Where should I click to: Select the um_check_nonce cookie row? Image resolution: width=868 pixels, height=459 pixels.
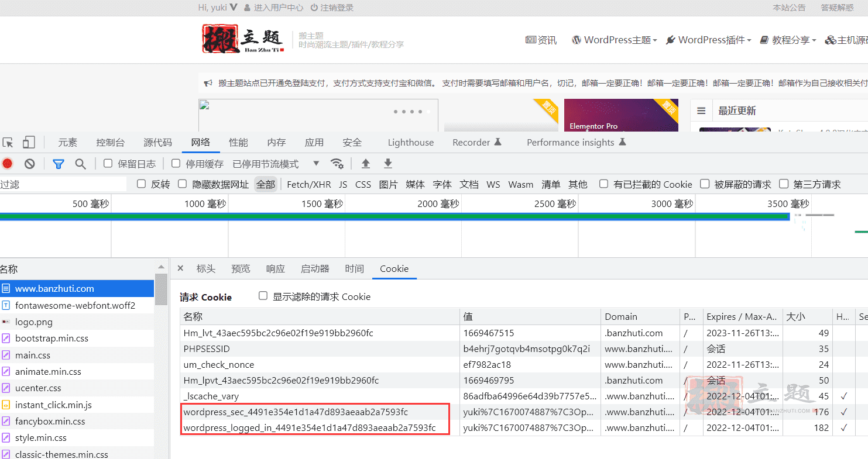coord(524,364)
